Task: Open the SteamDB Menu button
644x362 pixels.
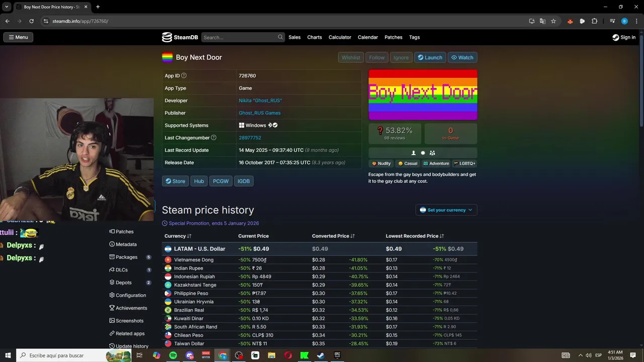Action: (x=19, y=37)
